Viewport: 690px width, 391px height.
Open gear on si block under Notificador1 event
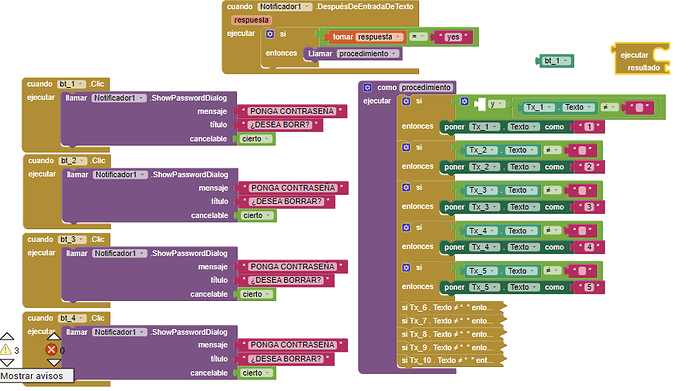[270, 34]
